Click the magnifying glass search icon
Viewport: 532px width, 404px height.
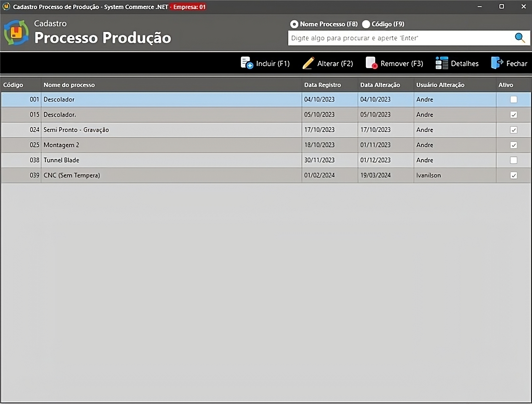[x=520, y=38]
